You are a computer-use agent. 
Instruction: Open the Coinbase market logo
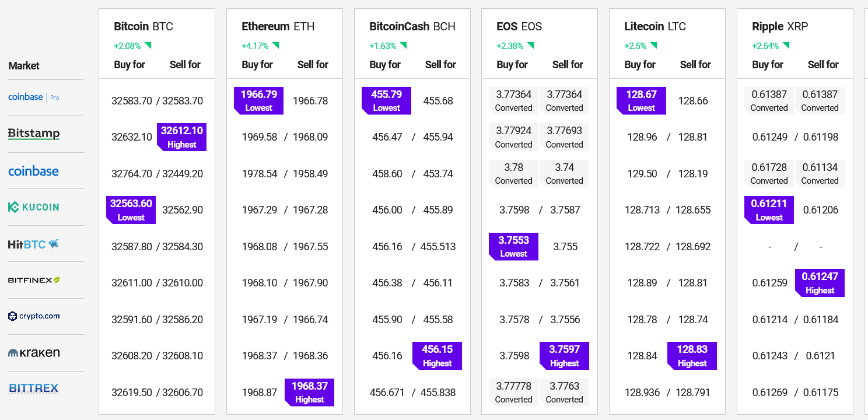click(33, 171)
